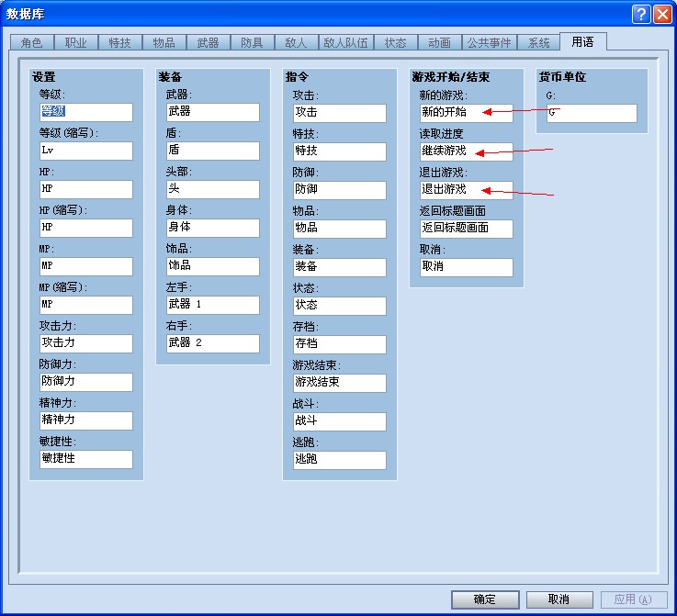677x616 pixels.
Task: Click the 新的开始 text field
Action: (467, 113)
